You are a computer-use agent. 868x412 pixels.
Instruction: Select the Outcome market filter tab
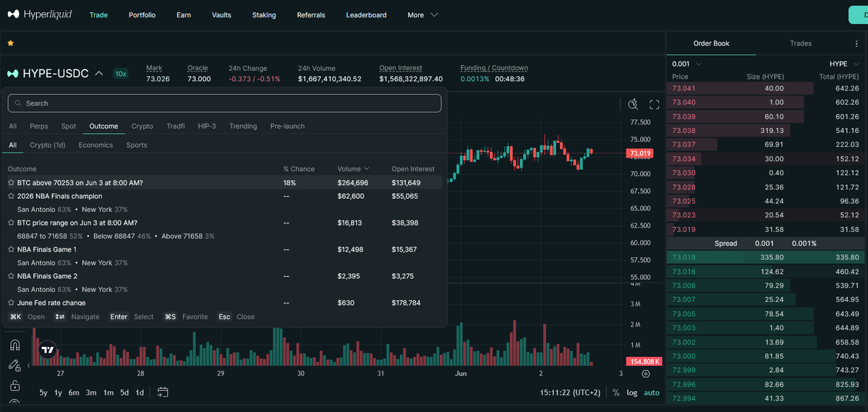[103, 126]
